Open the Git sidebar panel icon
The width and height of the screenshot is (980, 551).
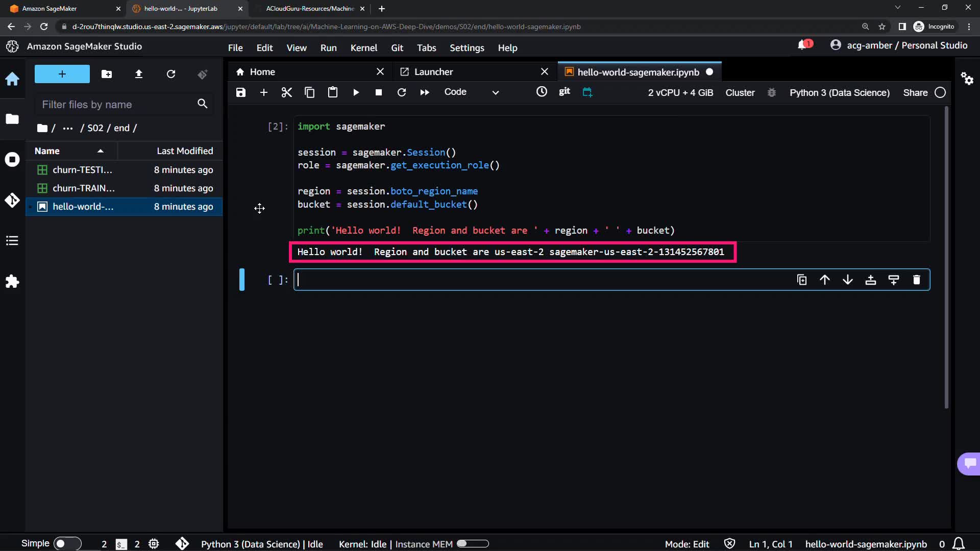(x=12, y=200)
